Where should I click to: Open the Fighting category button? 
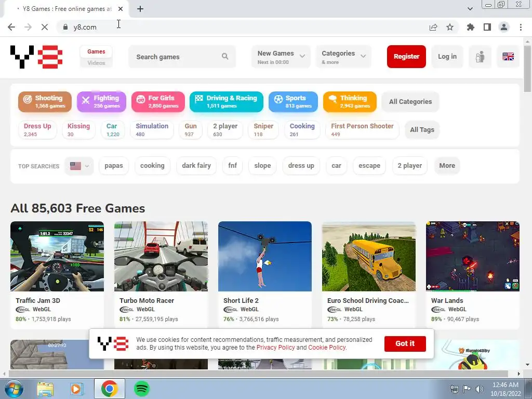(101, 101)
